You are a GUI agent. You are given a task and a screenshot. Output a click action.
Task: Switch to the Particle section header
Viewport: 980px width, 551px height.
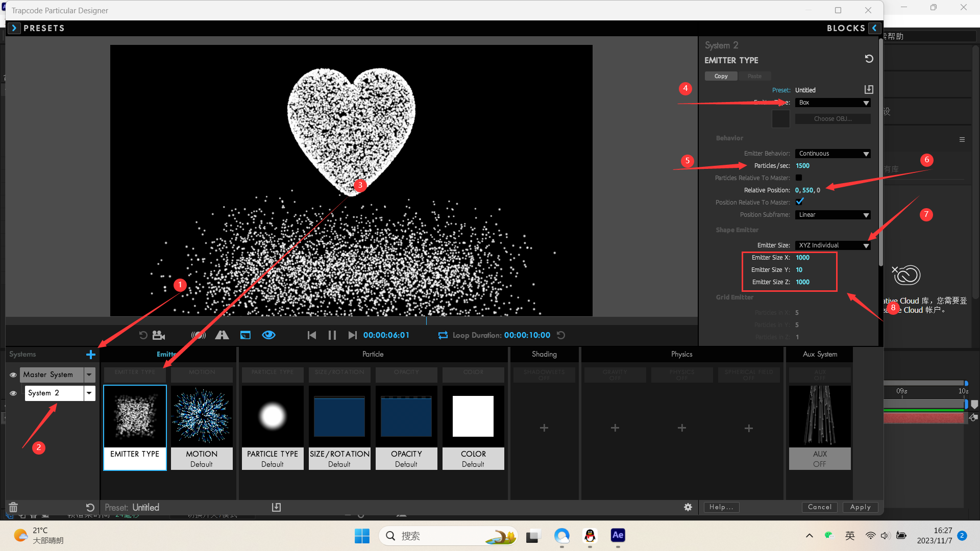[373, 354]
